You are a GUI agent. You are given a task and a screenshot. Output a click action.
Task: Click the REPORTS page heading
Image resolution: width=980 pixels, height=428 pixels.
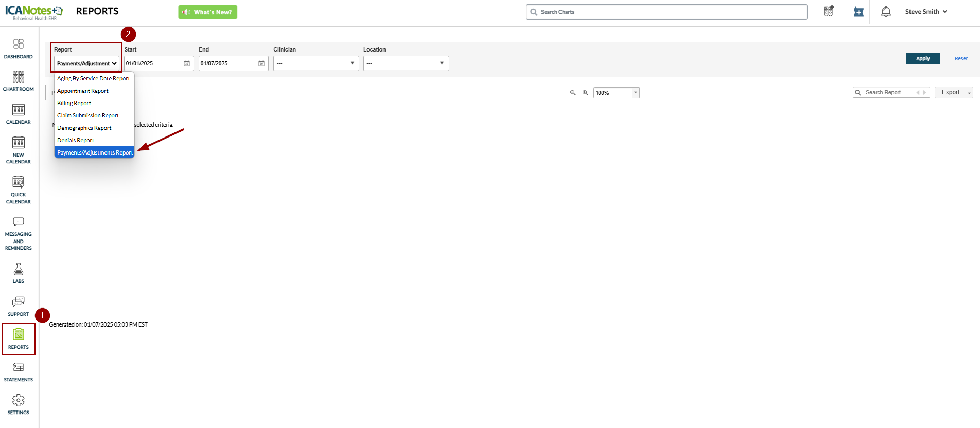coord(97,11)
